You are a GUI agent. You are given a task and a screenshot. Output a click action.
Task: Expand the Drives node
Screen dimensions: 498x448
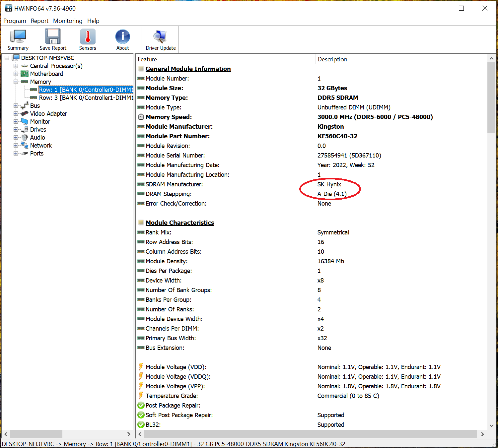tap(16, 129)
